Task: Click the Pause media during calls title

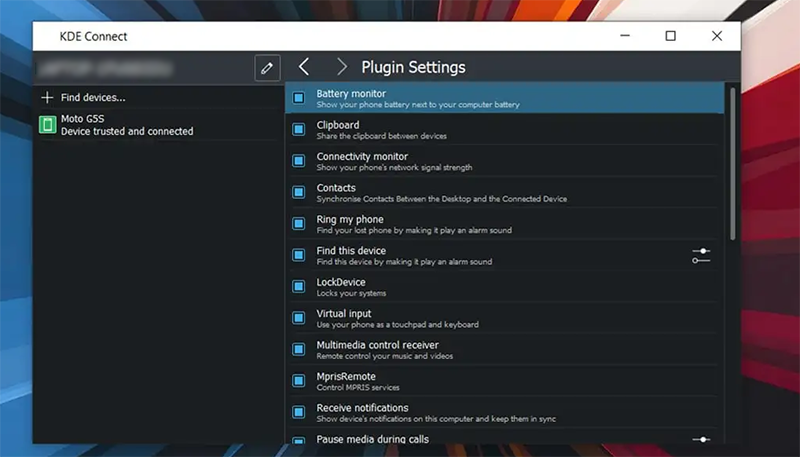Action: (372, 439)
